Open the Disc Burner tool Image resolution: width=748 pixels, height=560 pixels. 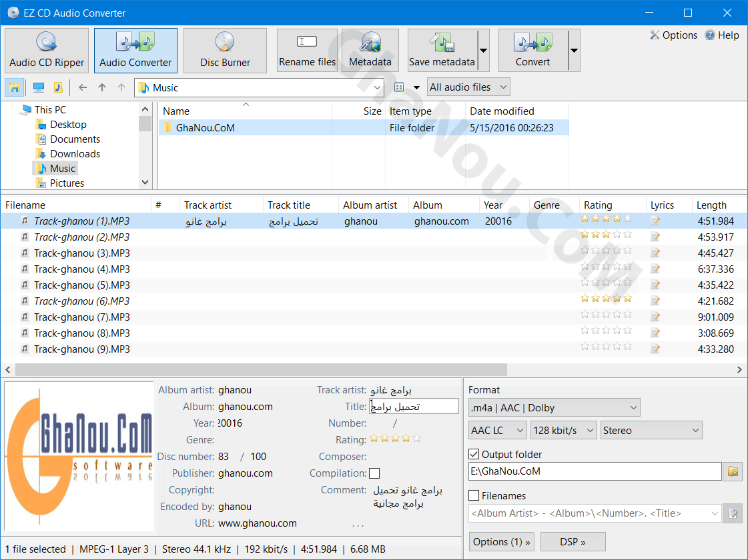225,50
